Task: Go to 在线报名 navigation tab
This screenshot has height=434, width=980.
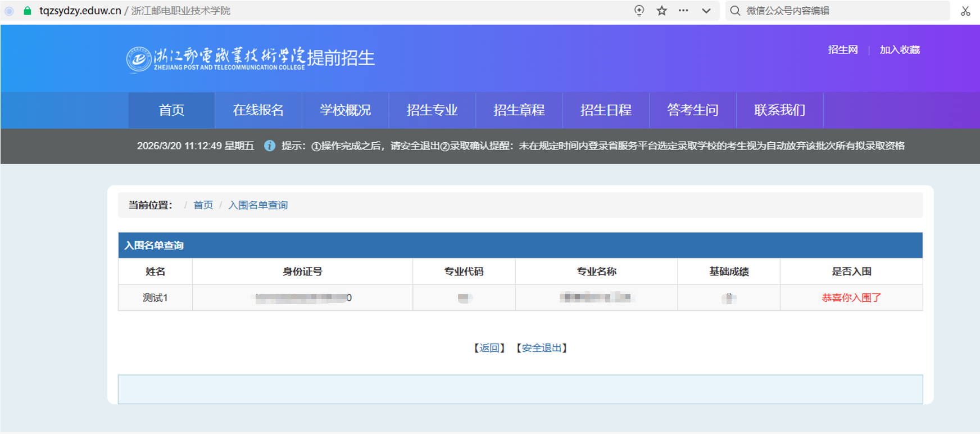Action: (x=258, y=110)
